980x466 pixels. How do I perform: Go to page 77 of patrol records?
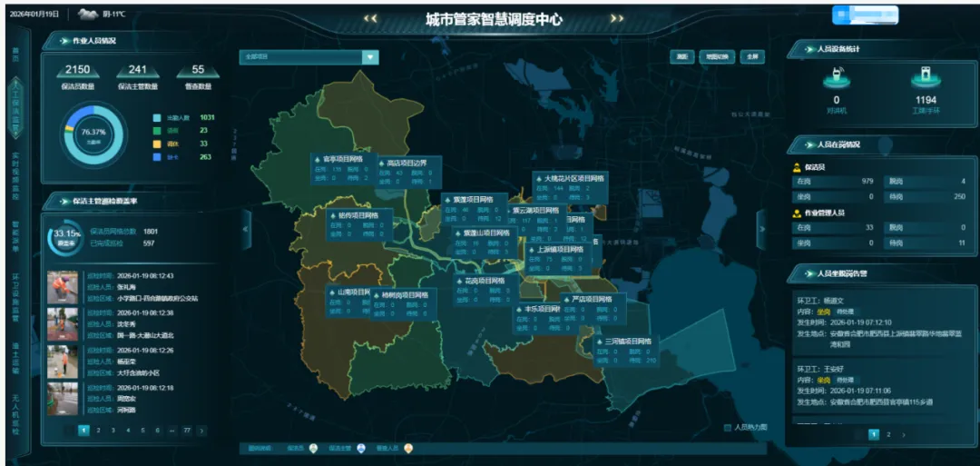187,431
